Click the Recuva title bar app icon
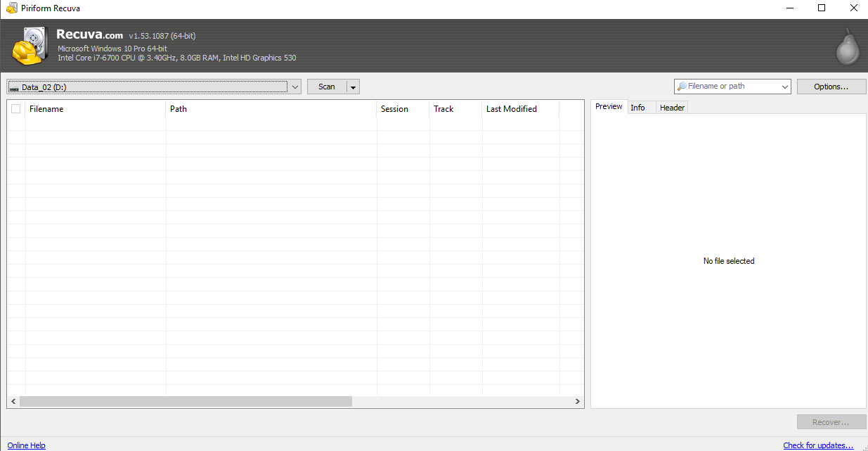 12,8
